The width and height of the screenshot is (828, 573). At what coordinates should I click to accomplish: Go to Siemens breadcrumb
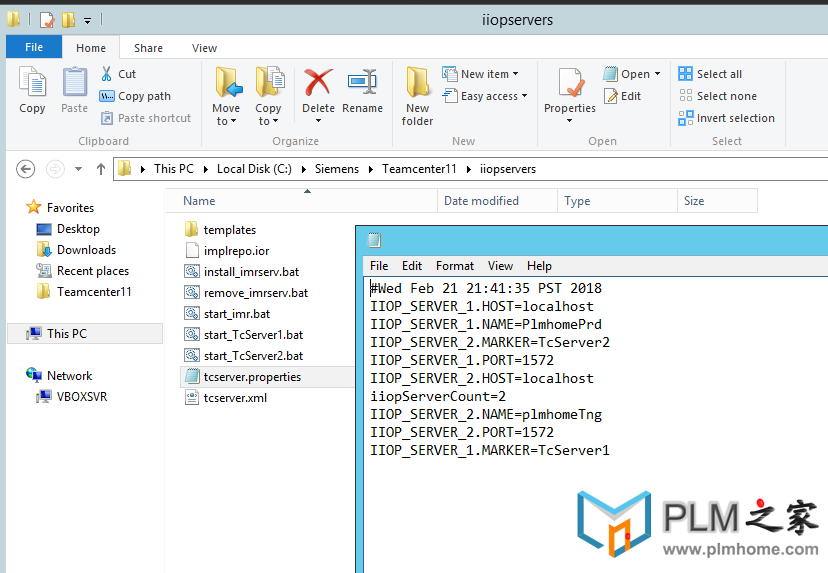[x=337, y=169]
